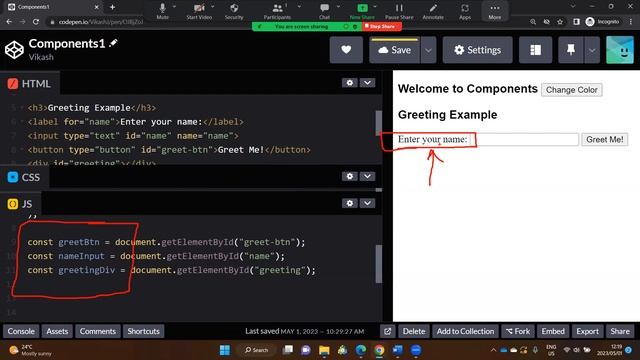
Task: Open the Comments panel
Action: [98, 331]
